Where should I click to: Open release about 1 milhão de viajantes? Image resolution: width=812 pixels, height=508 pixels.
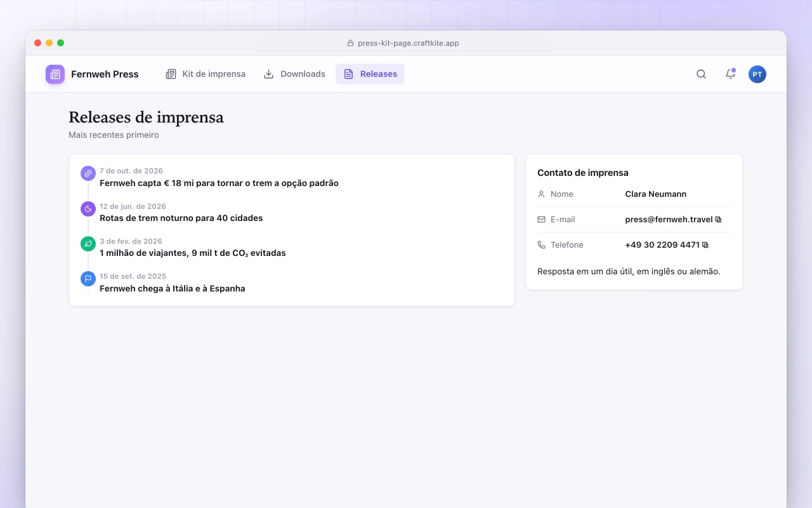(x=193, y=253)
